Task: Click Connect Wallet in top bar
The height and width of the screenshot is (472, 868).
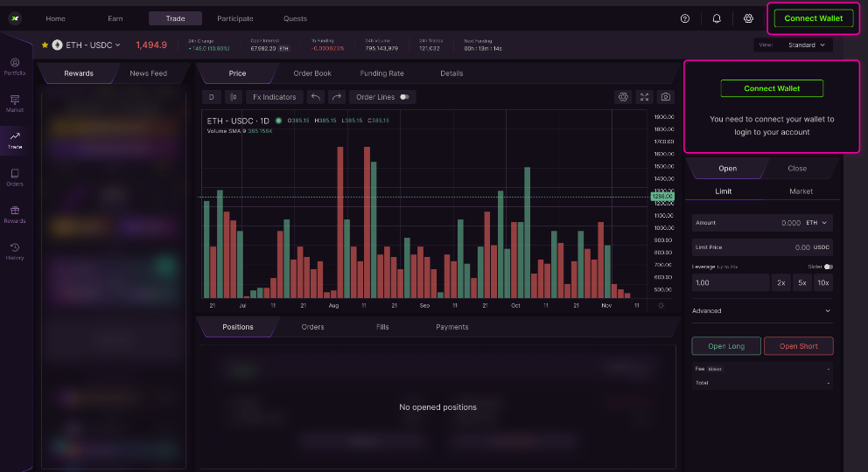Action: tap(813, 18)
